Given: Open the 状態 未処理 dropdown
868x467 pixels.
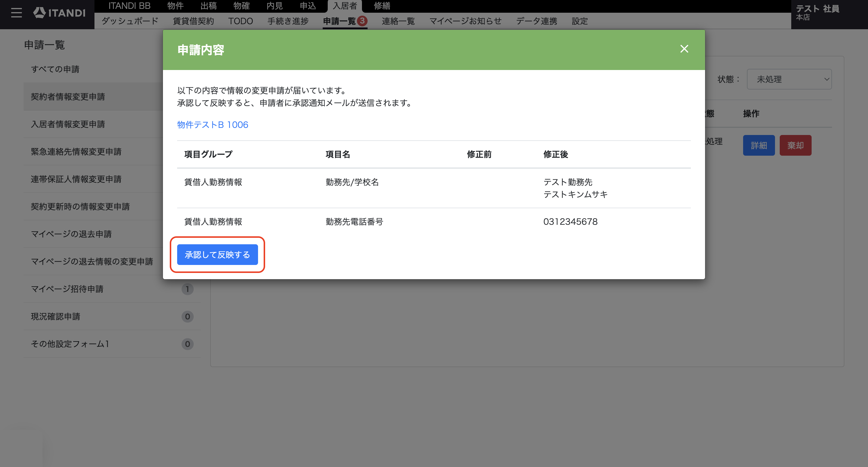Looking at the screenshot, I should click(x=789, y=79).
